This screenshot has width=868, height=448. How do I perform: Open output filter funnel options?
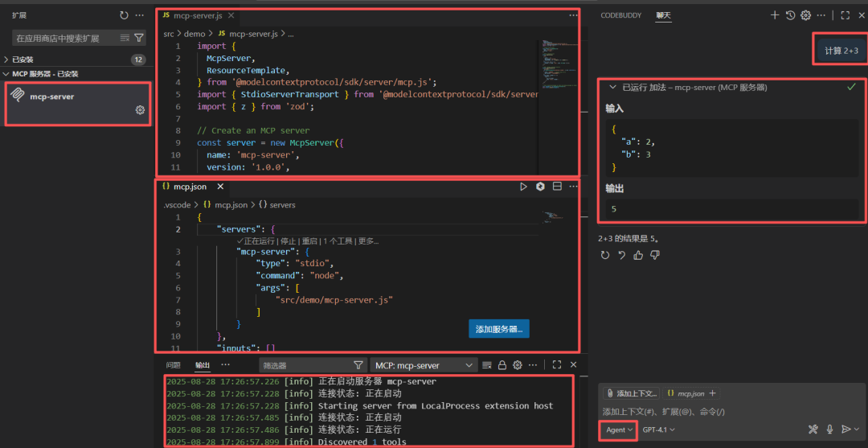click(x=358, y=365)
